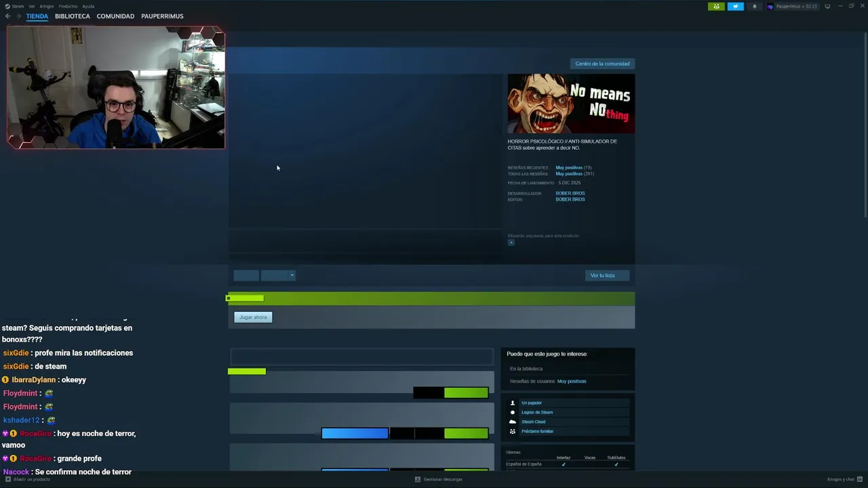
Task: Click the No means NOthing game header image
Action: pyautogui.click(x=571, y=104)
